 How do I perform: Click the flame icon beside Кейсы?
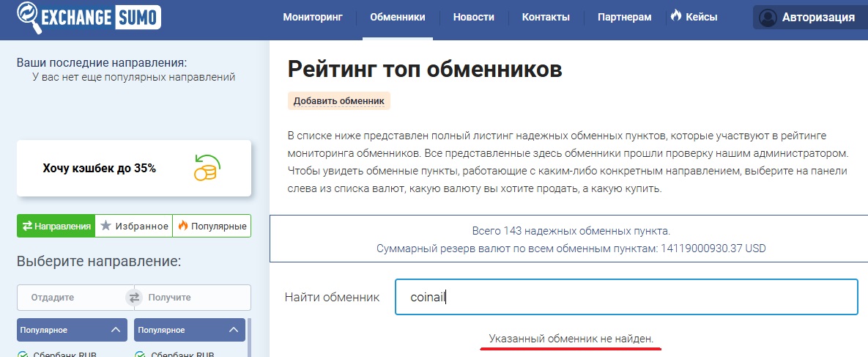point(675,16)
